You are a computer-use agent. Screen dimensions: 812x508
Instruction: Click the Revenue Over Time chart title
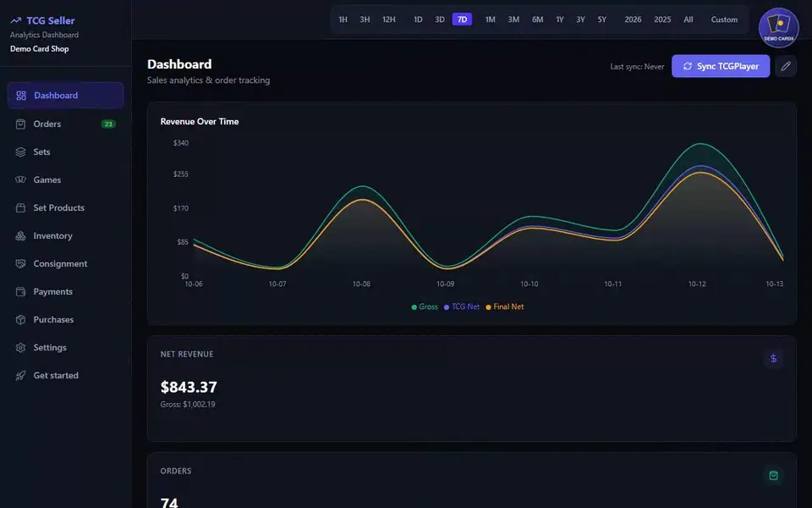coord(200,121)
